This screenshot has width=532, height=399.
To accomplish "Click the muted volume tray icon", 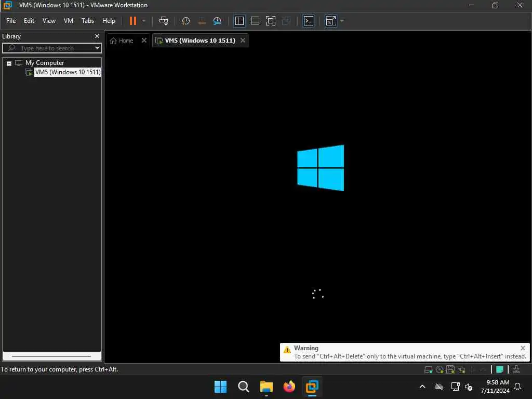I will click(x=469, y=387).
